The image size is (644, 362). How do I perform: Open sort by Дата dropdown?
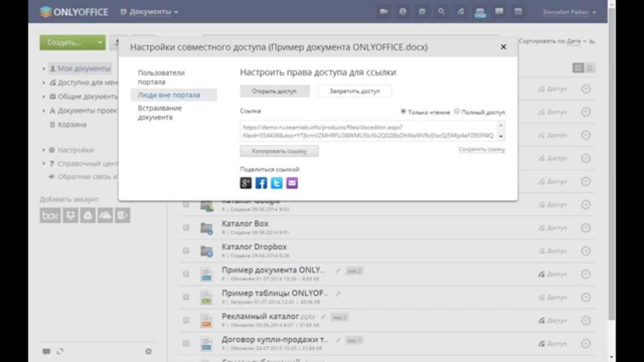pyautogui.click(x=577, y=41)
